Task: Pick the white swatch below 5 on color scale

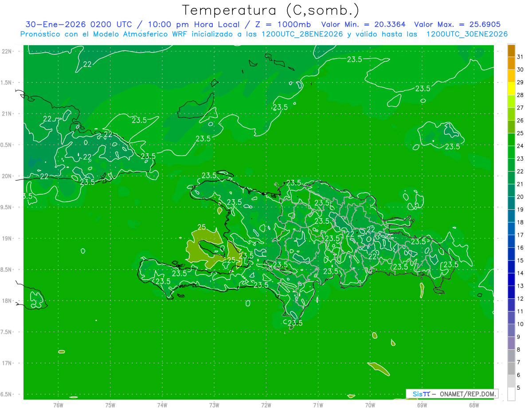Action: pyautogui.click(x=511, y=394)
